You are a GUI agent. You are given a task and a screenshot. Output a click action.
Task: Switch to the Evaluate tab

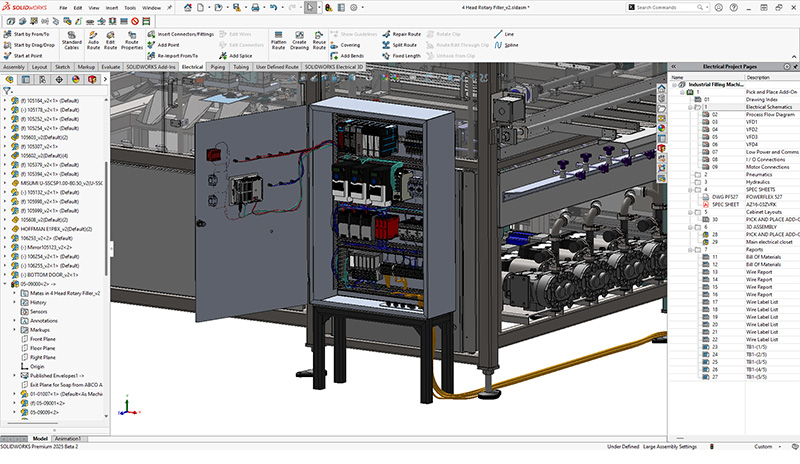pos(111,67)
